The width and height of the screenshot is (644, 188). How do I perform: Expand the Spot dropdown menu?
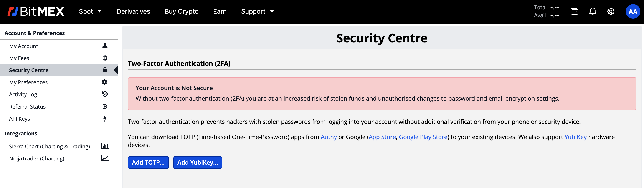(90, 12)
